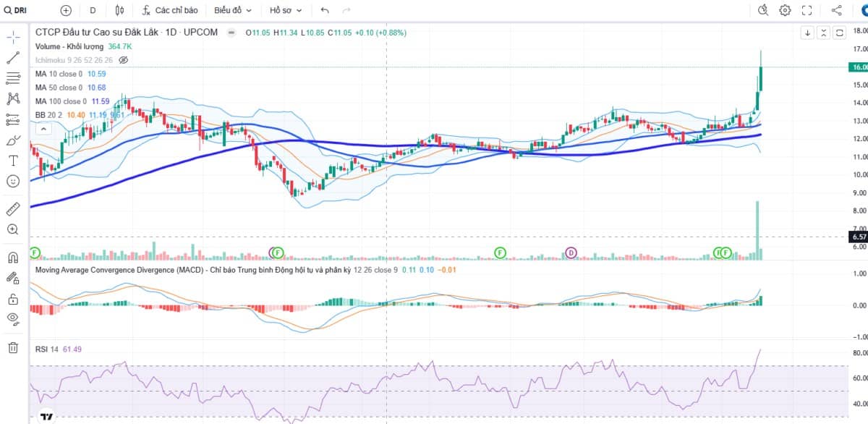Viewport: 868px width, 424px height.
Task: Click the share chart icon
Action: 837,10
